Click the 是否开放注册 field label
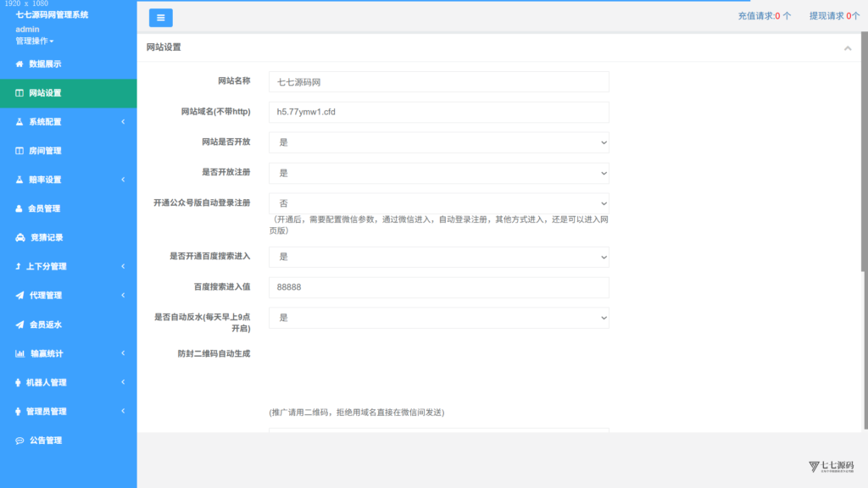Screen dimensions: 868x488 point(225,173)
